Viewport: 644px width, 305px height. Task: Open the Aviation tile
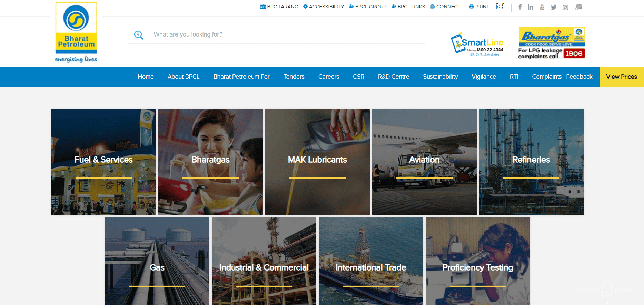click(424, 162)
